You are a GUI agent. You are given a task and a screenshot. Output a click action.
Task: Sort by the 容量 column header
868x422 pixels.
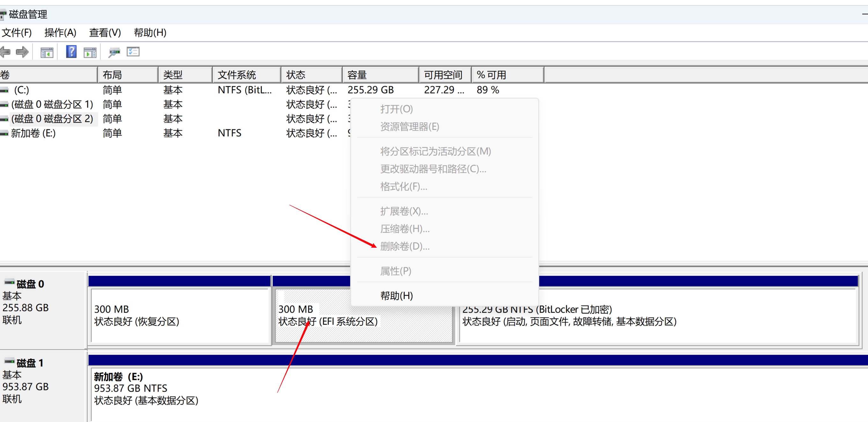[x=381, y=75]
